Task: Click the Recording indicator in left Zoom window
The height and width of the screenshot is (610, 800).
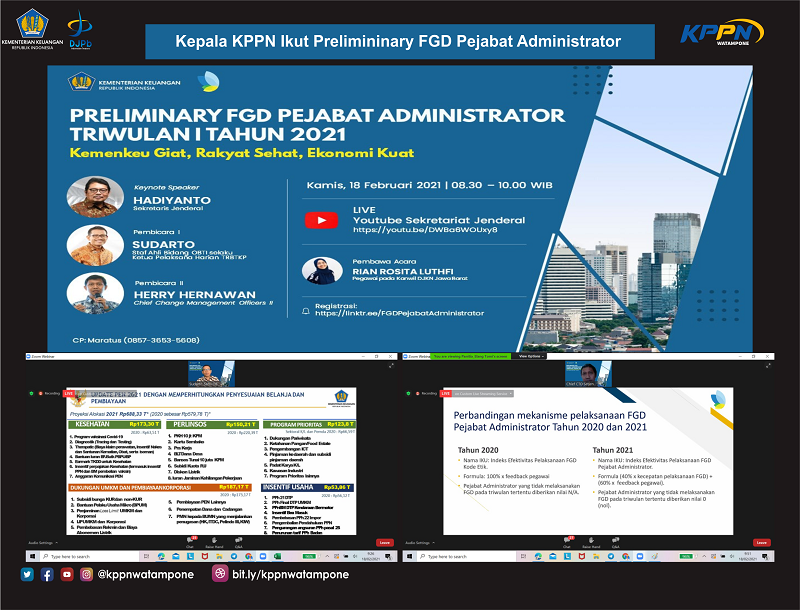Action: [x=49, y=394]
